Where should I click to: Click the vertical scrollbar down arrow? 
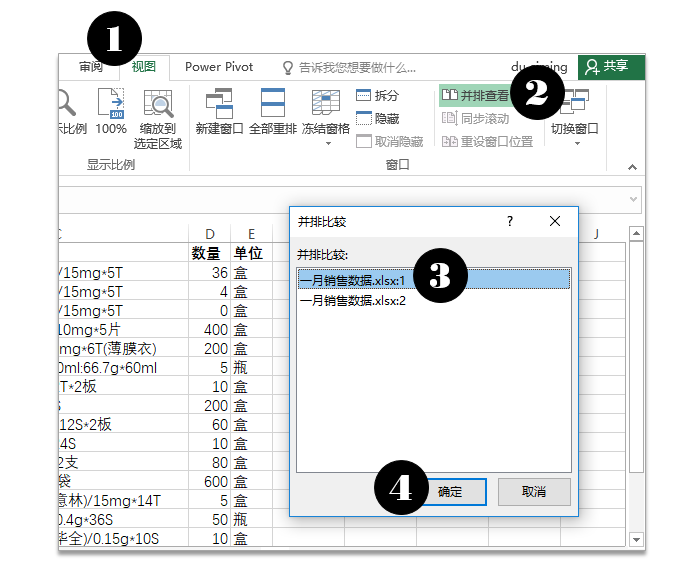pyautogui.click(x=636, y=539)
